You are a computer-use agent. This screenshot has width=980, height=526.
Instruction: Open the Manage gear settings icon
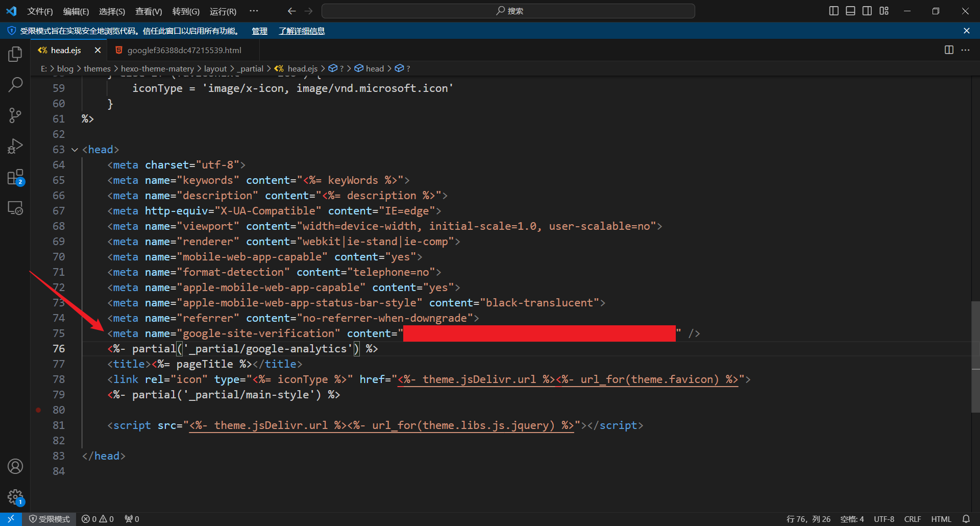tap(15, 496)
